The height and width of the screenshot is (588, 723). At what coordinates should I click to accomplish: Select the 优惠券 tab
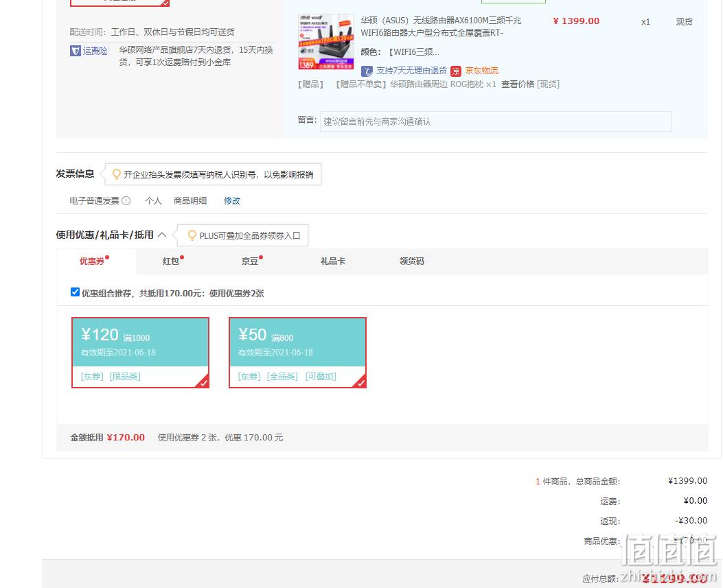[x=96, y=261]
